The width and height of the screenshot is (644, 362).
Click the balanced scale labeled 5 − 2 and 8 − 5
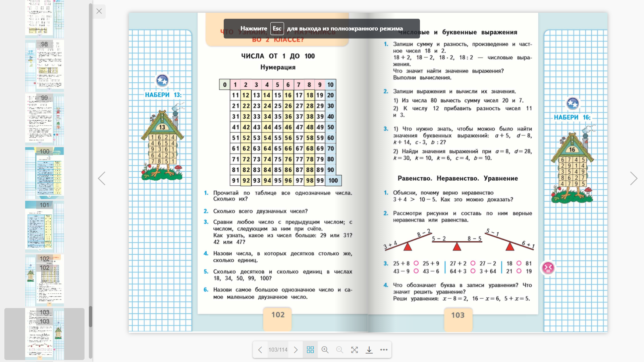coord(457,243)
